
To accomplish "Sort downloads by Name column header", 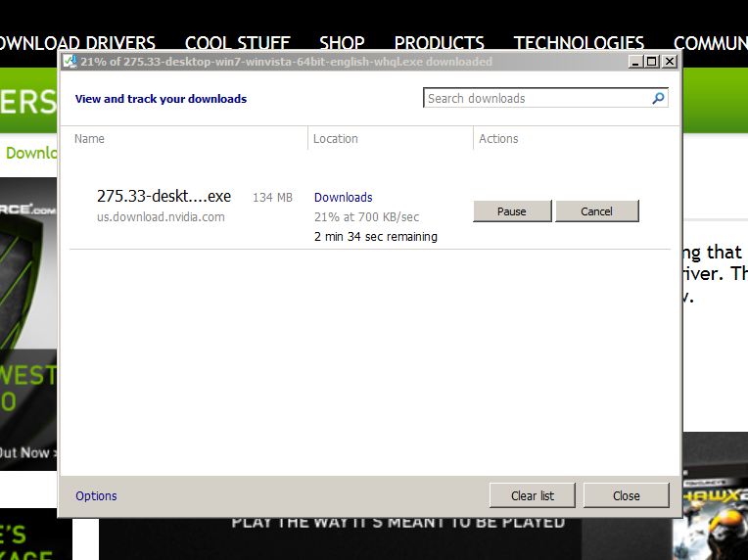I will tap(89, 139).
